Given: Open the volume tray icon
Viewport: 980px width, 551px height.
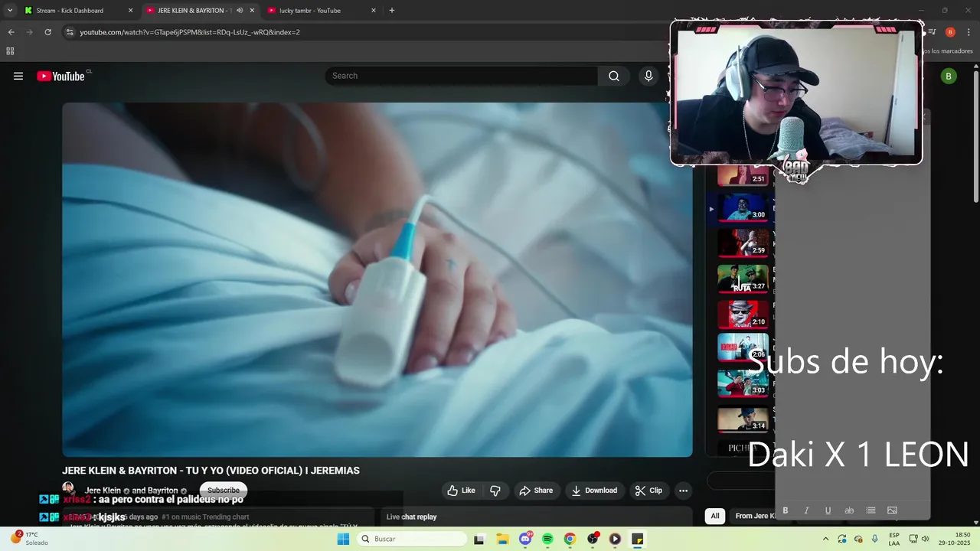Looking at the screenshot, I should 925,539.
